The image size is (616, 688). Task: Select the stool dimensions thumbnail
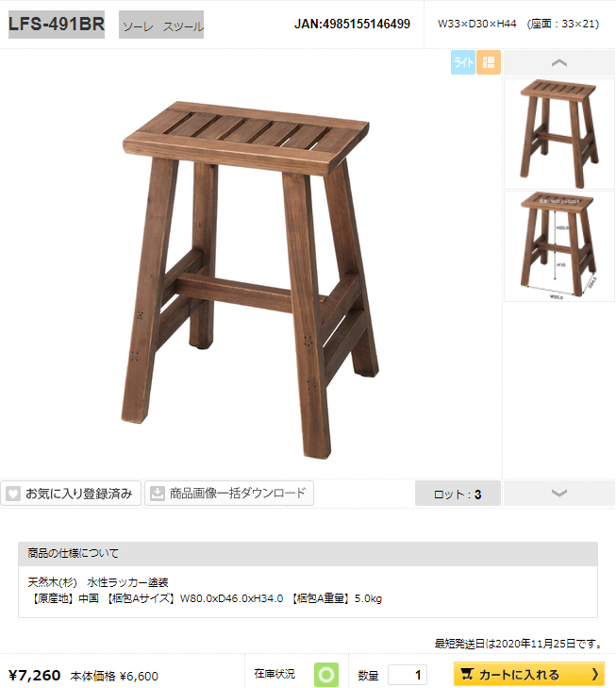point(559,246)
